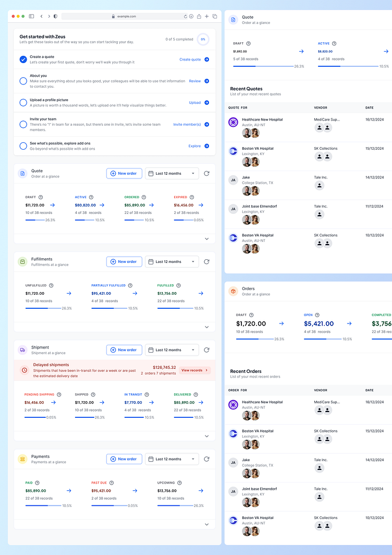Image resolution: width=392 pixels, height=555 pixels.
Task: Mark Invite your team task complete
Action: tap(23, 125)
